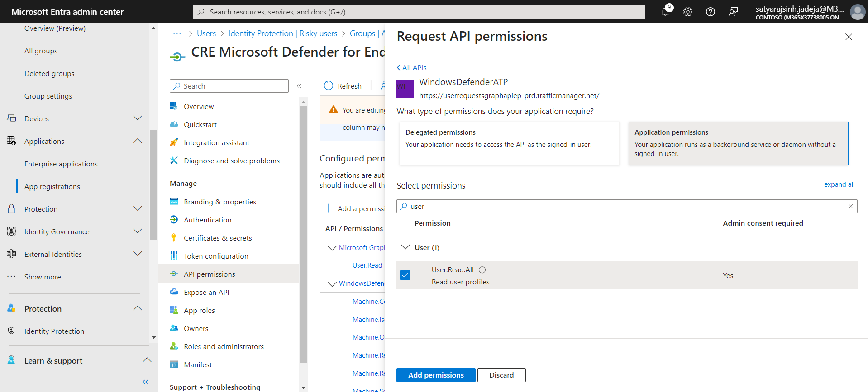
Task: Click the plus icon for Add a permission
Action: point(329,208)
